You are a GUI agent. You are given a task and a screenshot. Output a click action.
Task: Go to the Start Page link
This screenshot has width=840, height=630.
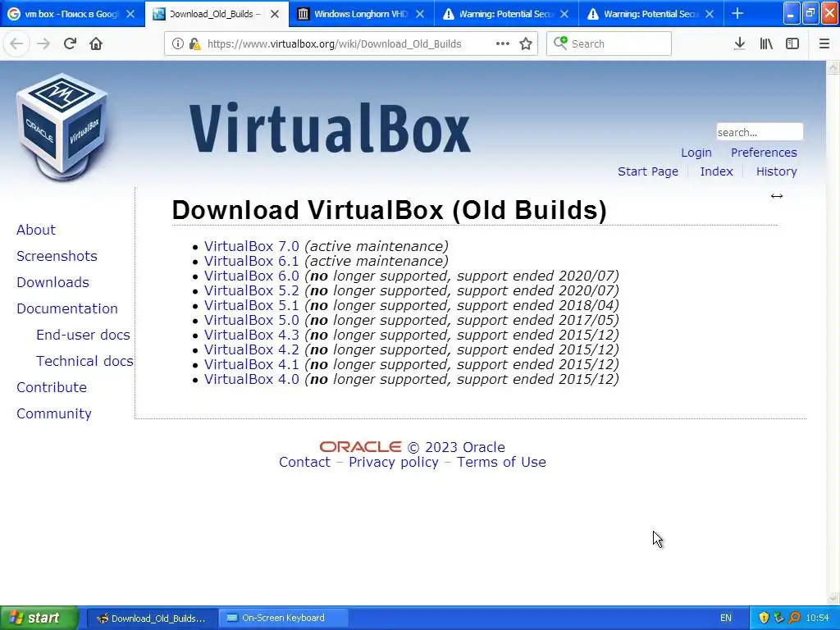click(x=648, y=171)
